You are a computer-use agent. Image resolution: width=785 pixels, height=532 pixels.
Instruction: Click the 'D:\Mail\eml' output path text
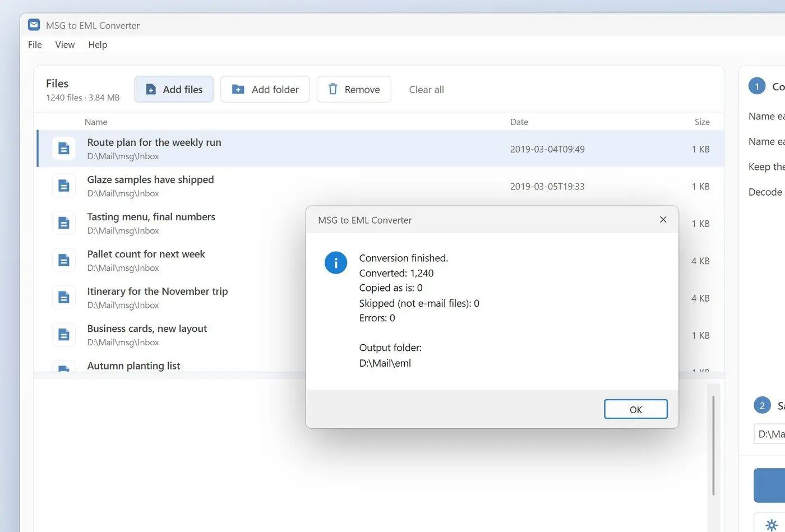click(385, 363)
